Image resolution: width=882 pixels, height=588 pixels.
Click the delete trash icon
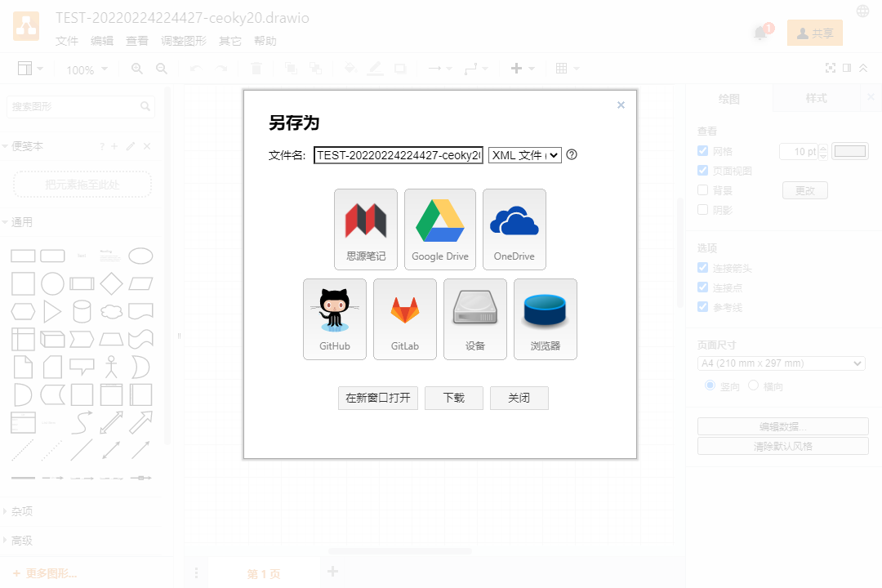[x=256, y=69]
